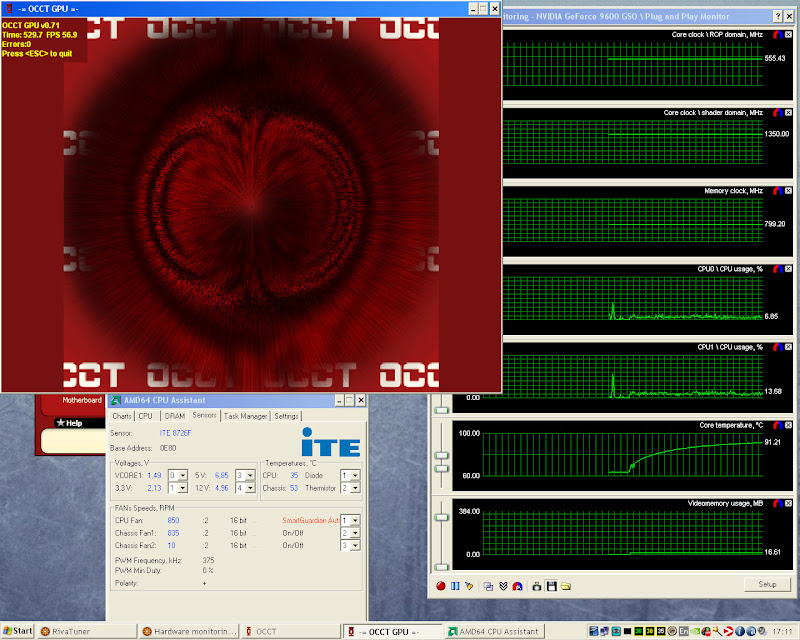Clear history with the broom icon

tap(469, 586)
